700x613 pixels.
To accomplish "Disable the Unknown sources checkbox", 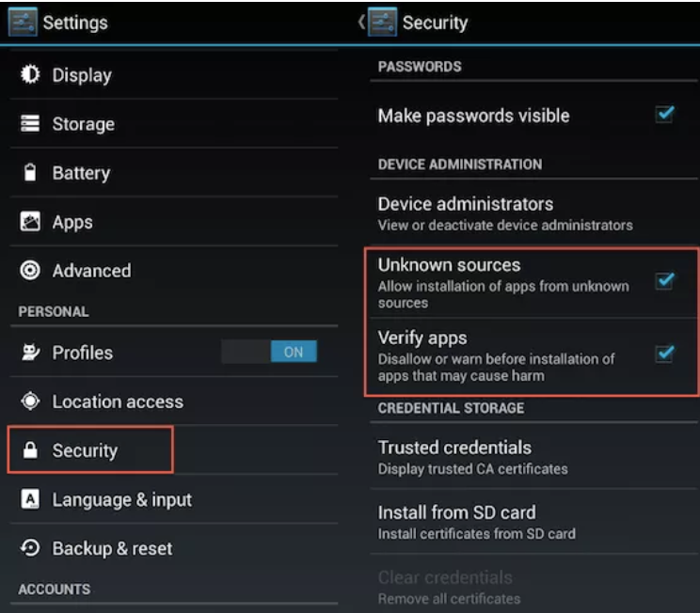I will click(x=665, y=280).
